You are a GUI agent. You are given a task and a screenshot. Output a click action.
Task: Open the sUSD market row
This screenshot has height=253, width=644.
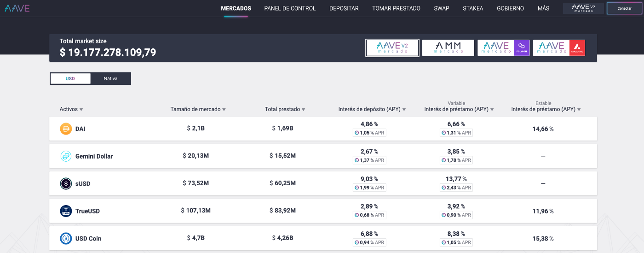[x=323, y=183]
